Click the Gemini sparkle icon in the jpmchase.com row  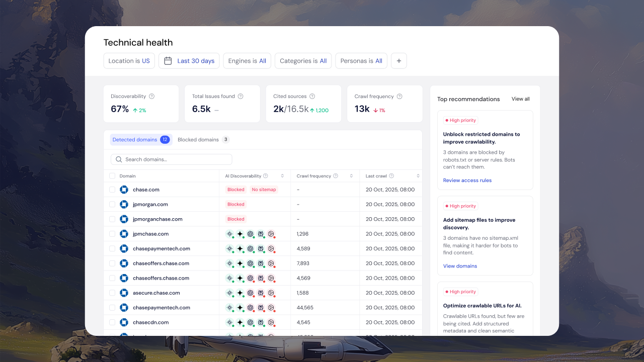tap(240, 234)
